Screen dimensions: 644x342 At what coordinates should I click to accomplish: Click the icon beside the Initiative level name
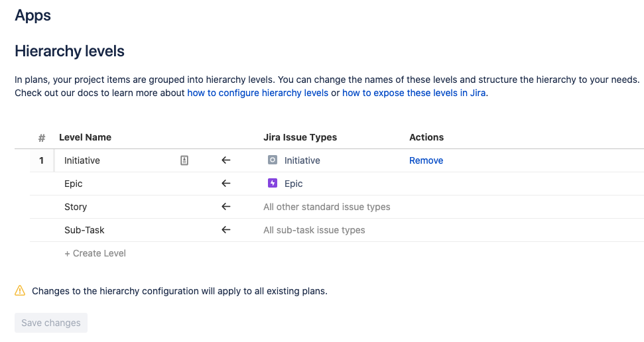pos(184,160)
